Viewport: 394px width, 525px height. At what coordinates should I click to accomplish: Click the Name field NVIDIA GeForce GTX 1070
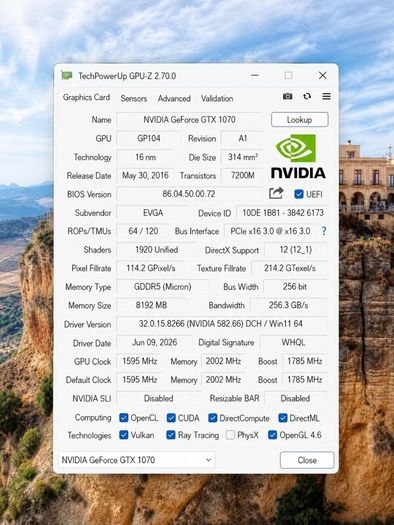[x=189, y=120]
